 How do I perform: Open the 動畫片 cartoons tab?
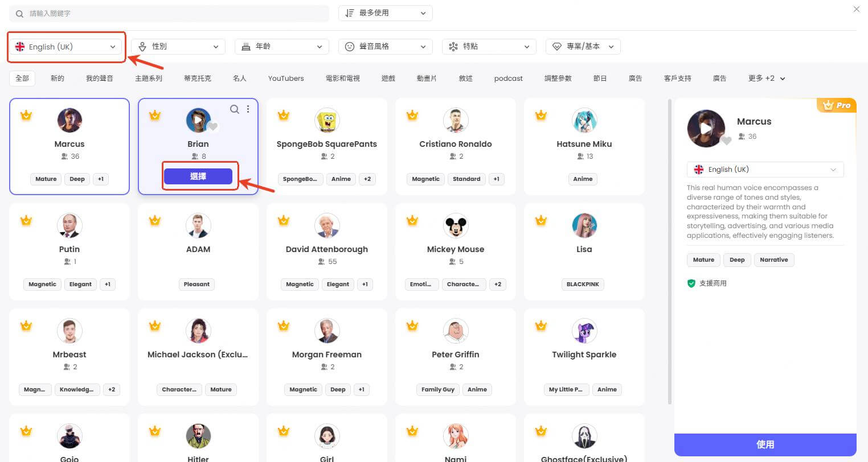pos(427,79)
